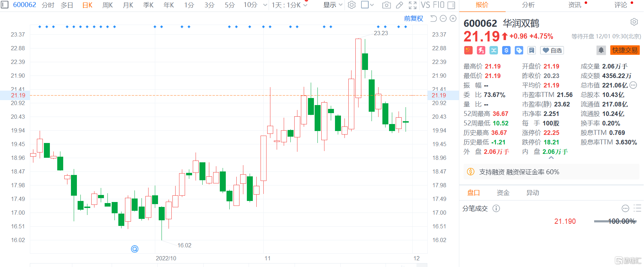Open chart settings gear icon
Viewport: 644px width, 267px height.
click(352, 5)
